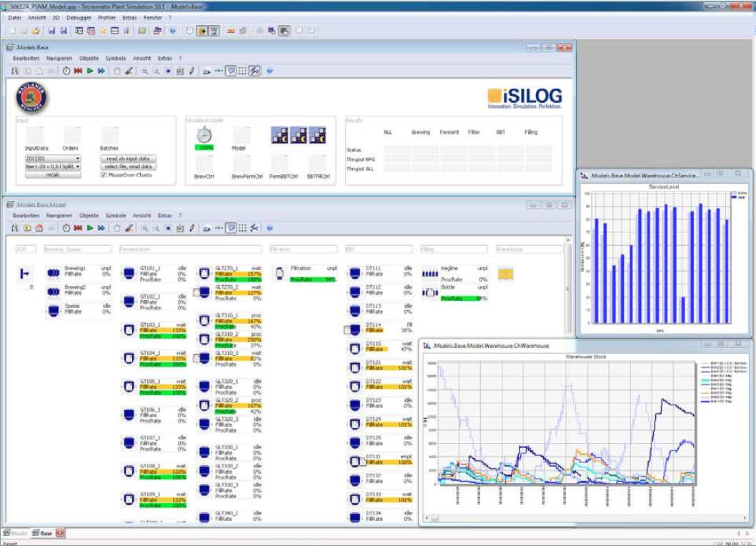Click pencil icon in Models.Base.Model toolbar
The width and height of the screenshot is (756, 546).
click(x=192, y=228)
